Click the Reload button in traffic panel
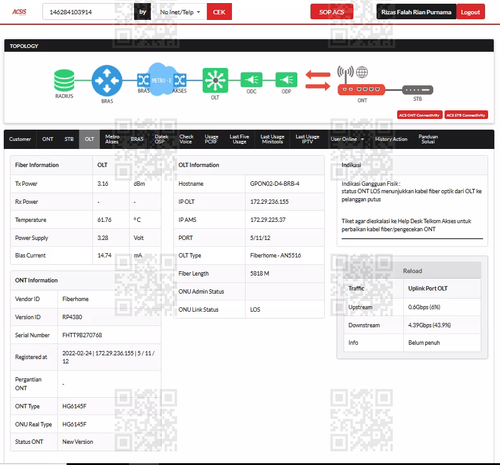This screenshot has width=500, height=465. coord(412,271)
